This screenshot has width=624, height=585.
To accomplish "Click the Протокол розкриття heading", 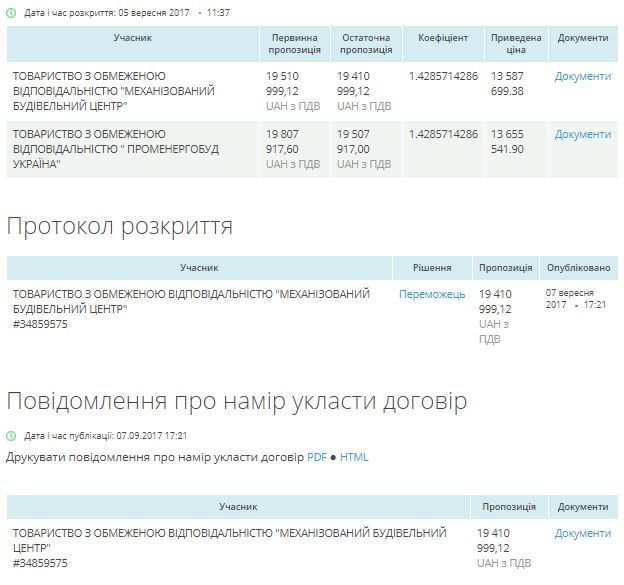I will (119, 226).
